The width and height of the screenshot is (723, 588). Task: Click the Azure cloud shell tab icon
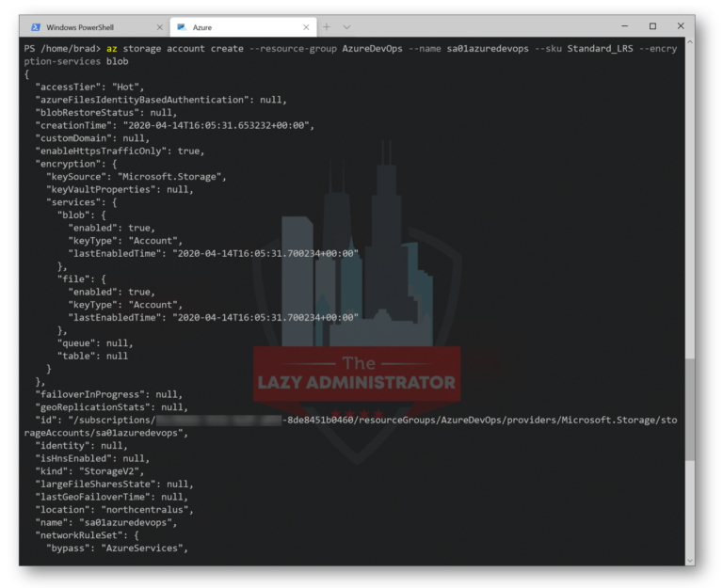coord(182,27)
